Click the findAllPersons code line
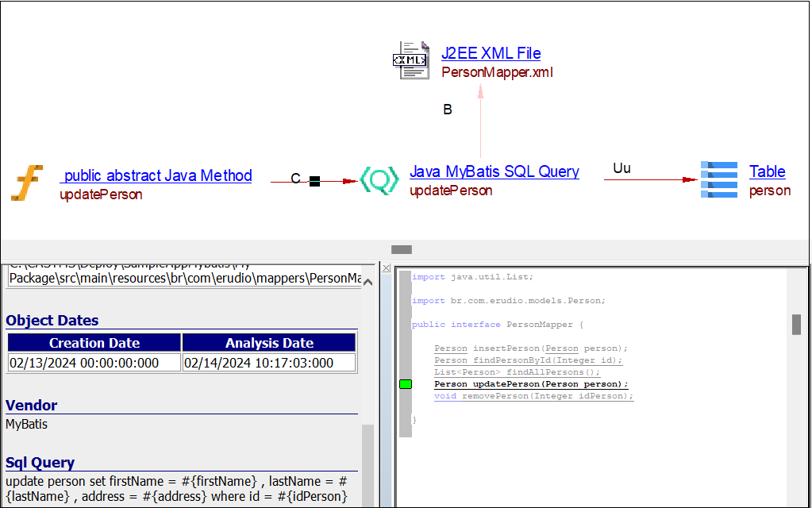The width and height of the screenshot is (812, 508). point(517,372)
